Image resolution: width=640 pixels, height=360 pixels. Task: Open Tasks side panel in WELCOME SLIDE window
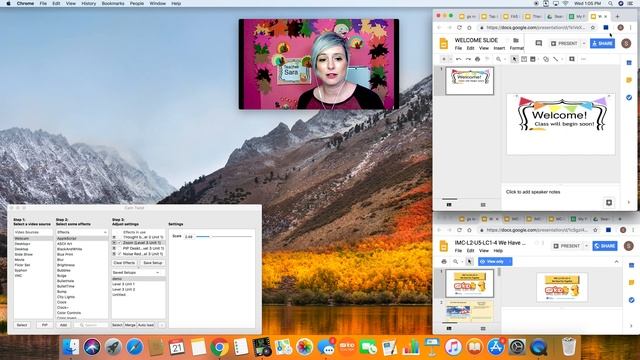[x=629, y=98]
